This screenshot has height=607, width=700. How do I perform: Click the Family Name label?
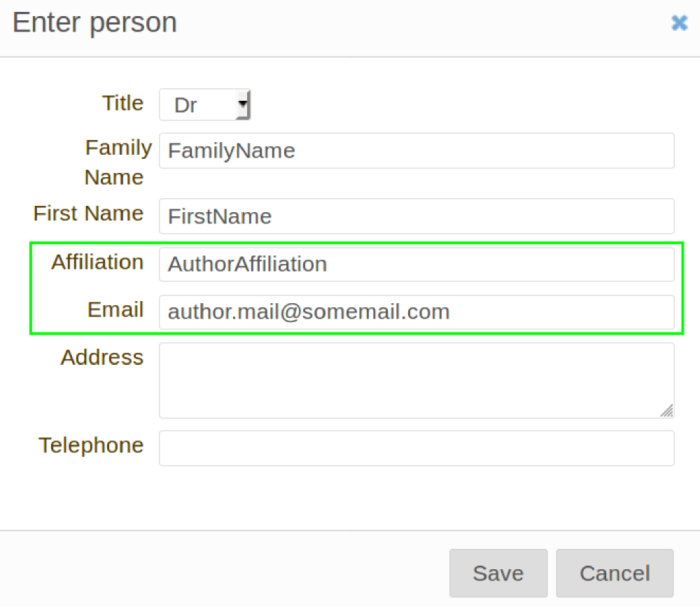click(115, 162)
